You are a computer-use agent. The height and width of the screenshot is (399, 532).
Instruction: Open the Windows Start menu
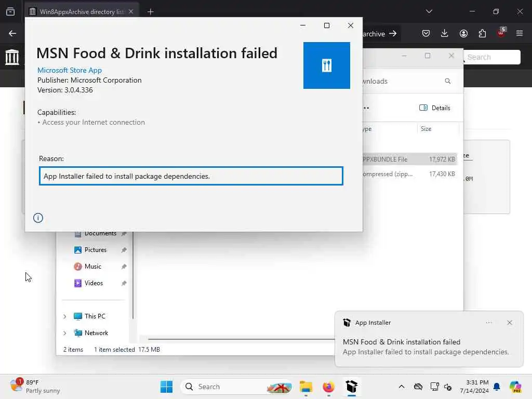pyautogui.click(x=166, y=387)
